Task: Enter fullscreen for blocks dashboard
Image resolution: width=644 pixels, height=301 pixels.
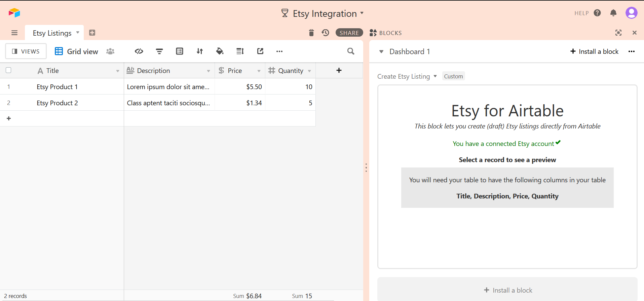Action: (618, 33)
